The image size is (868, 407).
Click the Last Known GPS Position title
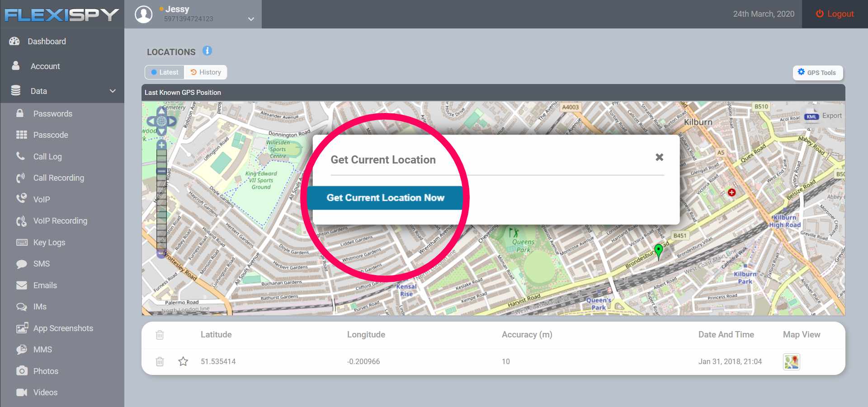pos(183,93)
